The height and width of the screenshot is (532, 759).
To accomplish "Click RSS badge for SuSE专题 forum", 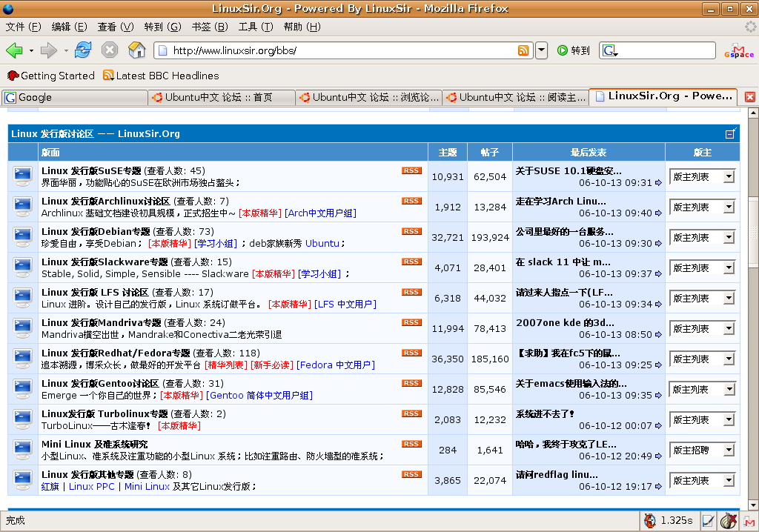I will [411, 170].
